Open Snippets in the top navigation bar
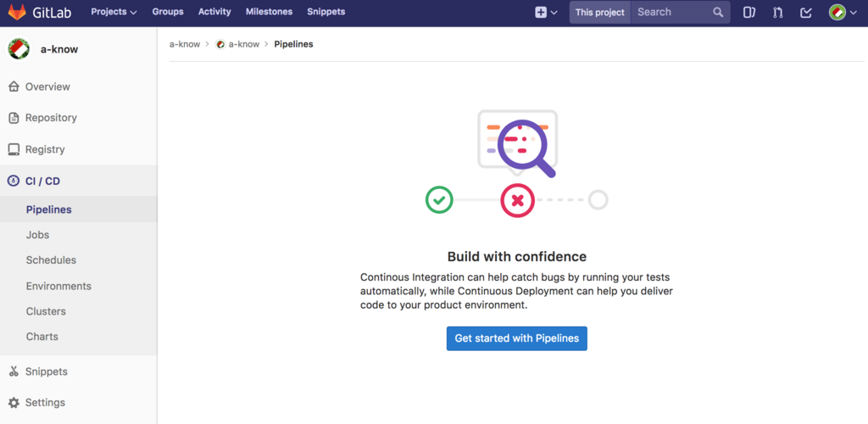The image size is (868, 424). [x=326, y=12]
